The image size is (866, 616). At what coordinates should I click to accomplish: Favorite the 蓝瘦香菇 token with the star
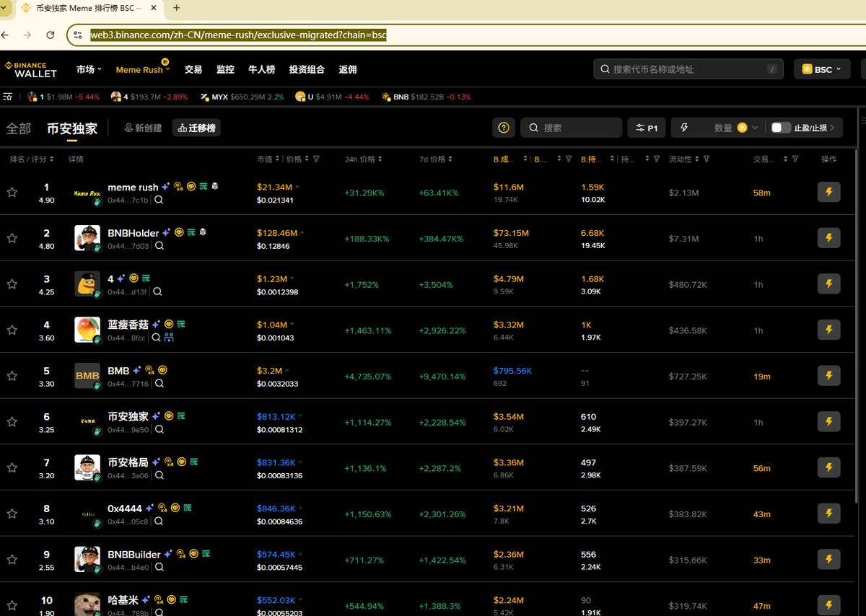[x=12, y=330]
